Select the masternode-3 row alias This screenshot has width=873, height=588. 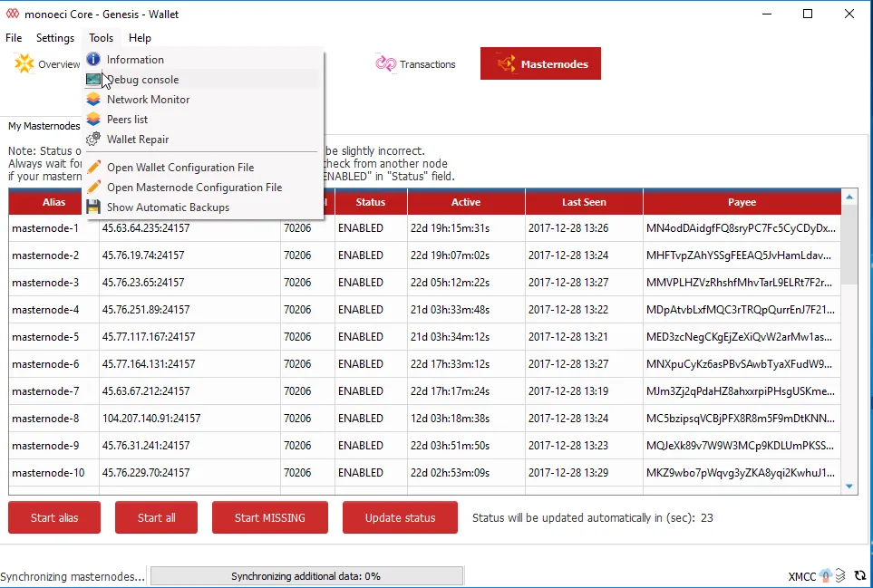point(45,283)
